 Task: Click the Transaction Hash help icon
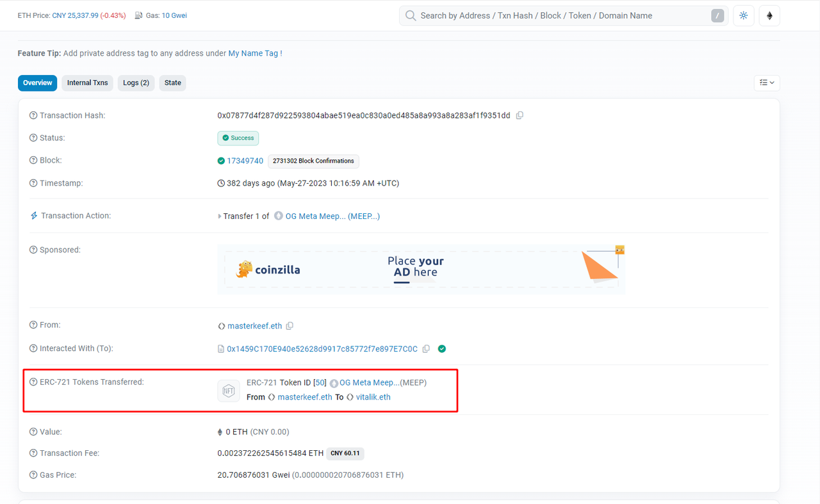click(33, 115)
